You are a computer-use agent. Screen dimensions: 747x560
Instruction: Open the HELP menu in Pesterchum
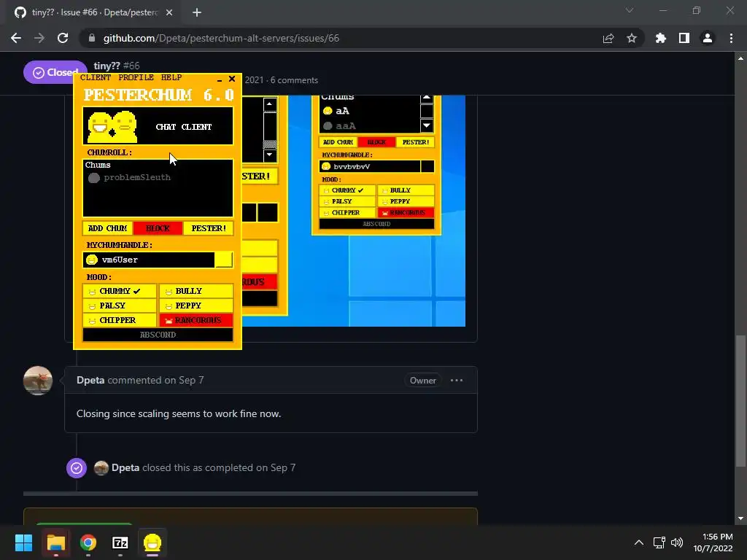(171, 77)
